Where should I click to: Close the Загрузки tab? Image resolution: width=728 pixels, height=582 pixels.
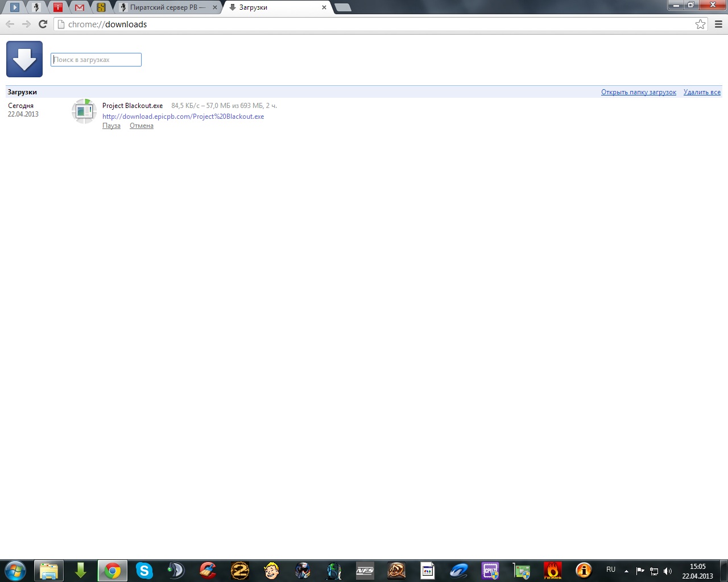click(x=324, y=7)
